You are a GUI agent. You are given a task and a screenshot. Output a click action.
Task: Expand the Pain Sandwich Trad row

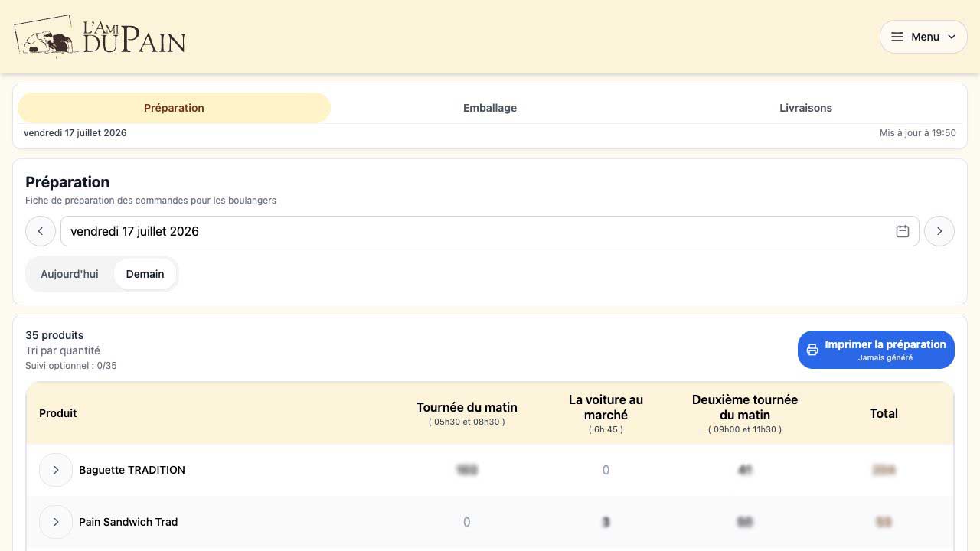click(56, 522)
